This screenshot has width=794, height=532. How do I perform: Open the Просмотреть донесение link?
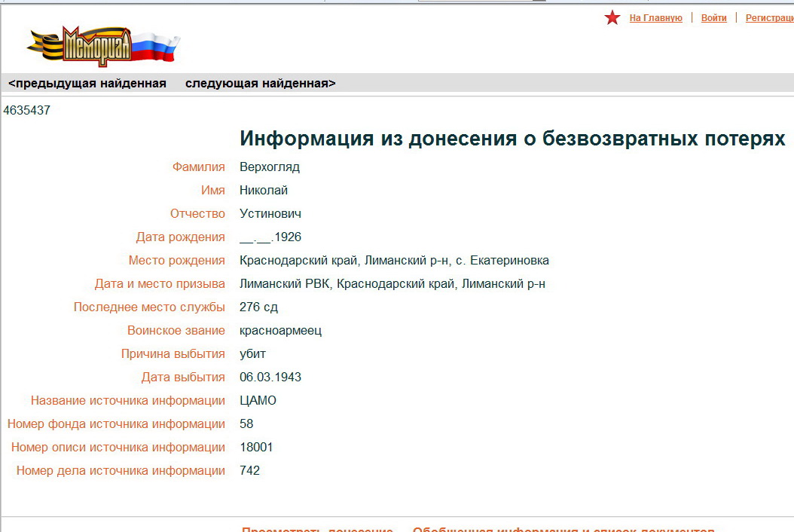(x=317, y=528)
